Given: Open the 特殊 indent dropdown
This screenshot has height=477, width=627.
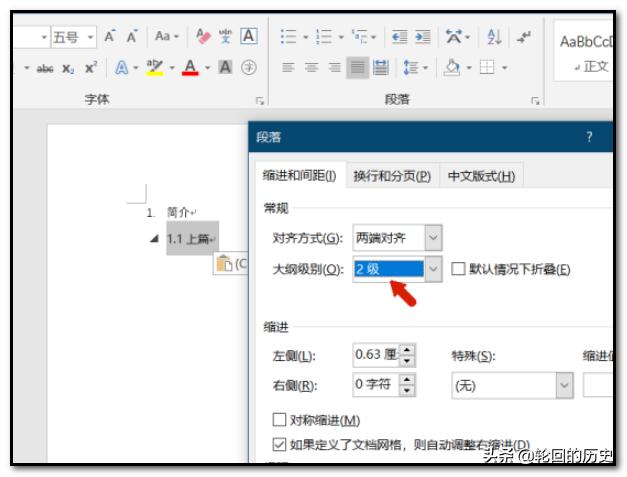Looking at the screenshot, I should click(x=564, y=385).
